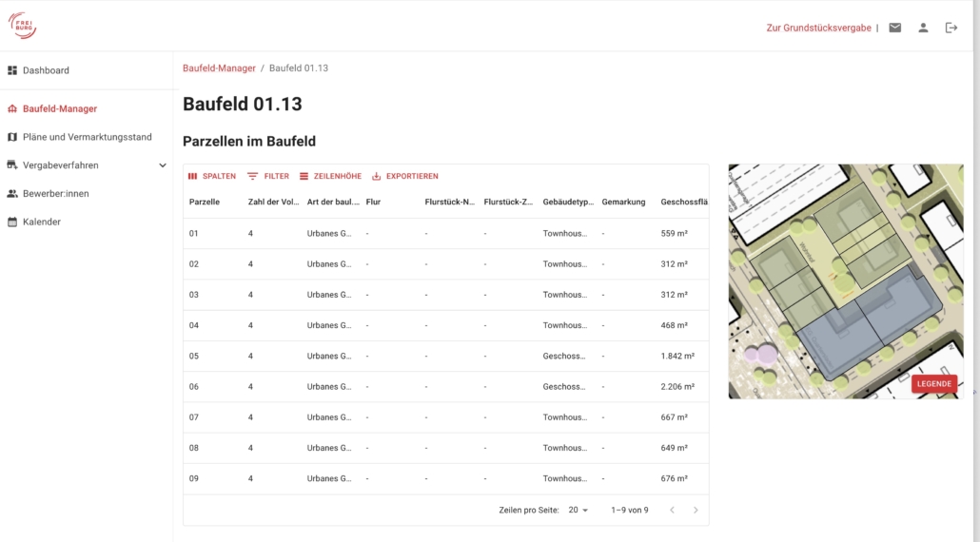Click the Pläne und Vermarktungsstand map icon

12,137
